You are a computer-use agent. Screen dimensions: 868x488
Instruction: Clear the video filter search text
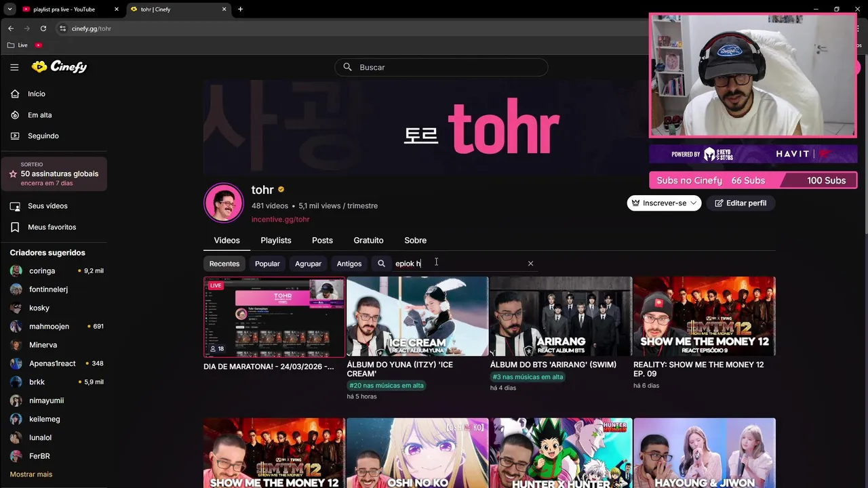point(530,264)
